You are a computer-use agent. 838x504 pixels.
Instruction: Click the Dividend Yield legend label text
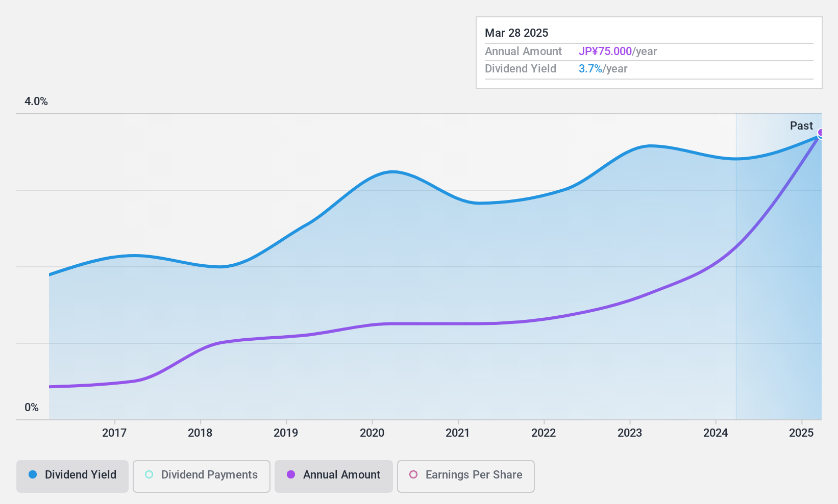pyautogui.click(x=80, y=475)
